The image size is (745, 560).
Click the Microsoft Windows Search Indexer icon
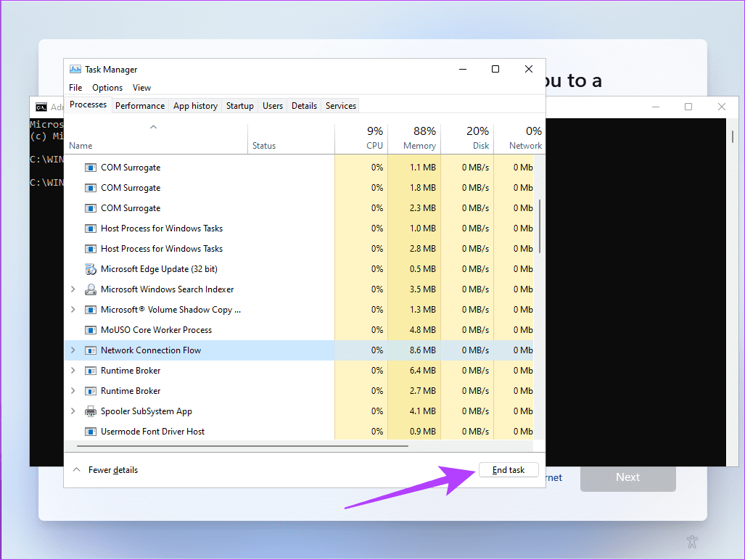pos(91,289)
